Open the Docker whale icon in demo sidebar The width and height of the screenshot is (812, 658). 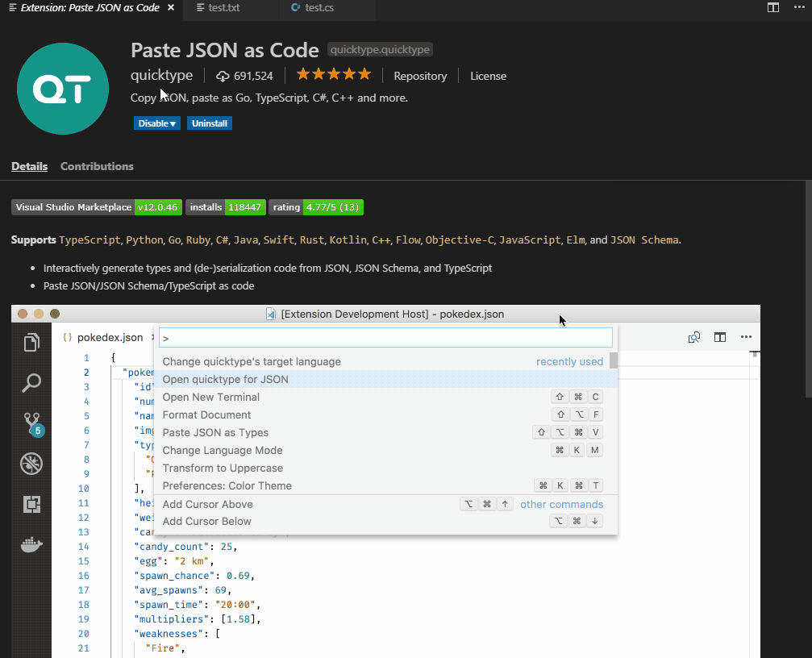click(31, 544)
